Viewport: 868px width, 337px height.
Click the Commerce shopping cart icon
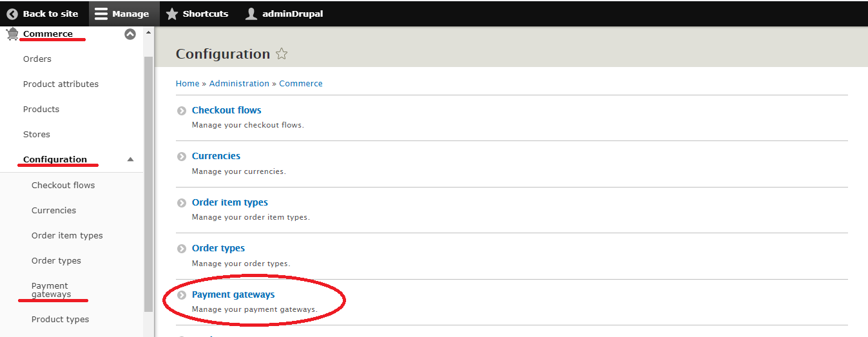(x=12, y=34)
